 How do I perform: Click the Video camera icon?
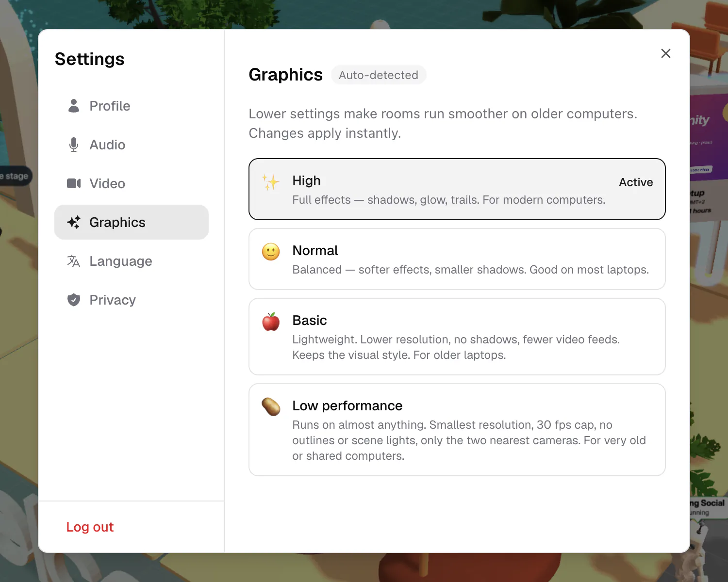tap(74, 183)
